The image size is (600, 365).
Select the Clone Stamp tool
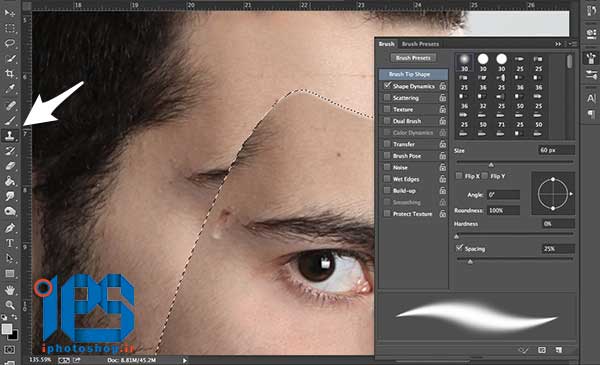pos(10,135)
